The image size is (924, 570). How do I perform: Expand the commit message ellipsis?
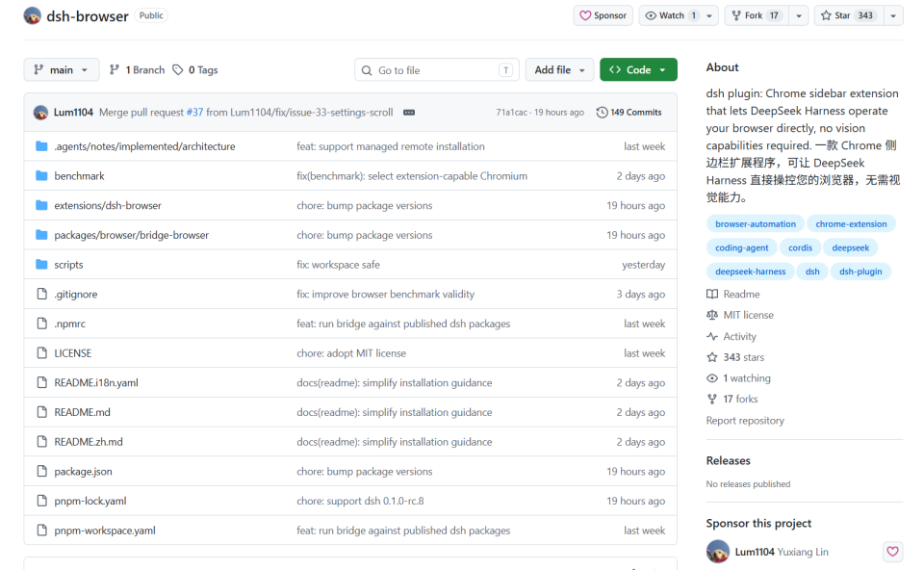point(409,112)
